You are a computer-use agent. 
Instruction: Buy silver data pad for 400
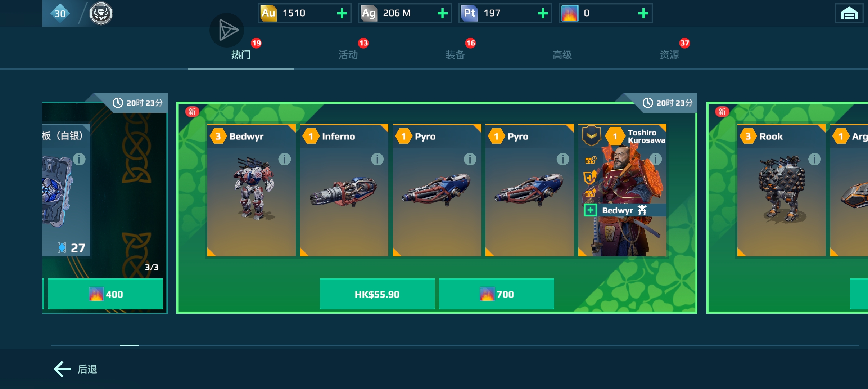tap(105, 294)
